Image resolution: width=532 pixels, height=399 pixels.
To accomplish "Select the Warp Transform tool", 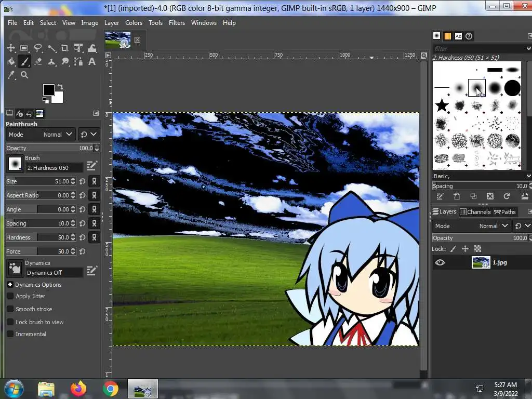I will [92, 48].
